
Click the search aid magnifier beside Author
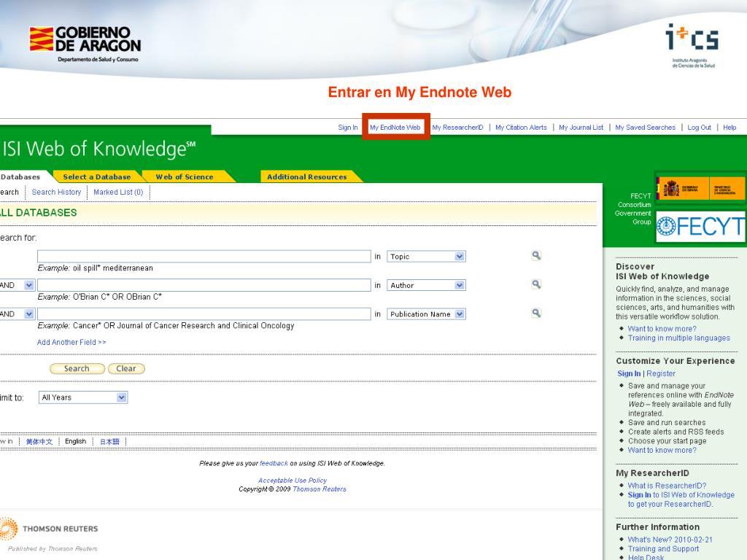pos(536,284)
